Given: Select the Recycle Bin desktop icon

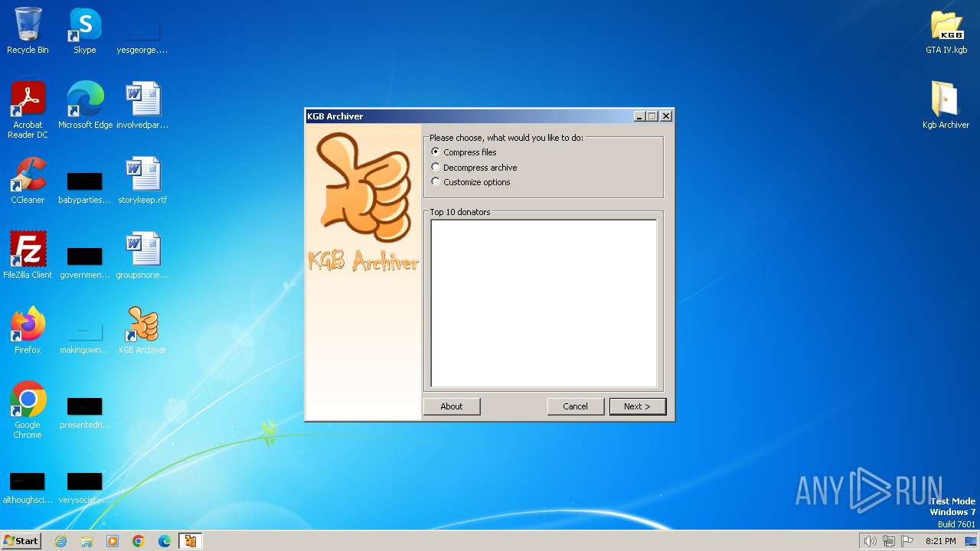Looking at the screenshot, I should coord(28,31).
